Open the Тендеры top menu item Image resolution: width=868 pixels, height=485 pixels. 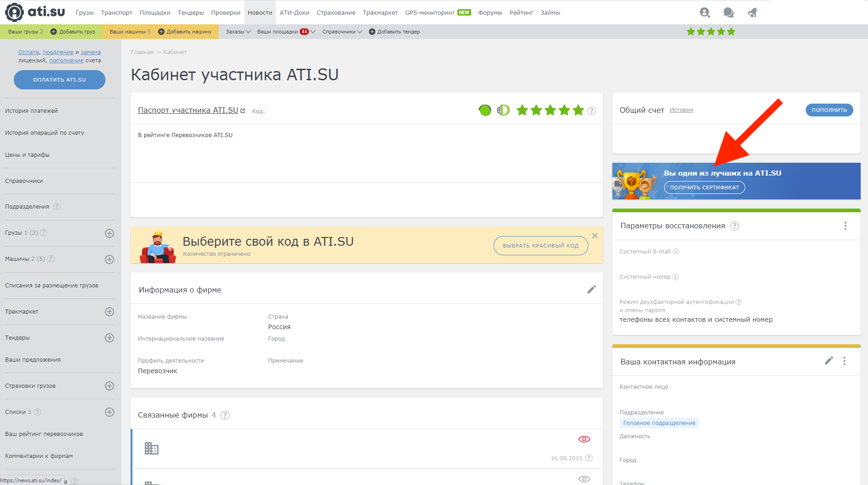click(191, 12)
